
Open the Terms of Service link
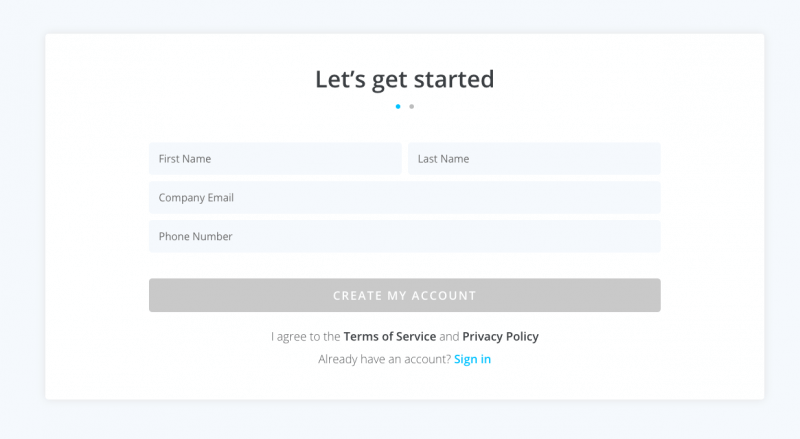coord(389,337)
